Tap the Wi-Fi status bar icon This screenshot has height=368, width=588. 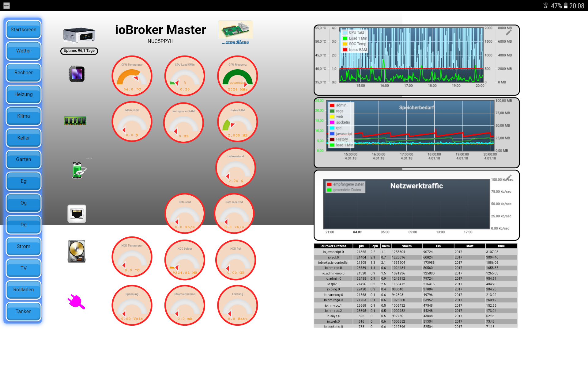coord(546,6)
